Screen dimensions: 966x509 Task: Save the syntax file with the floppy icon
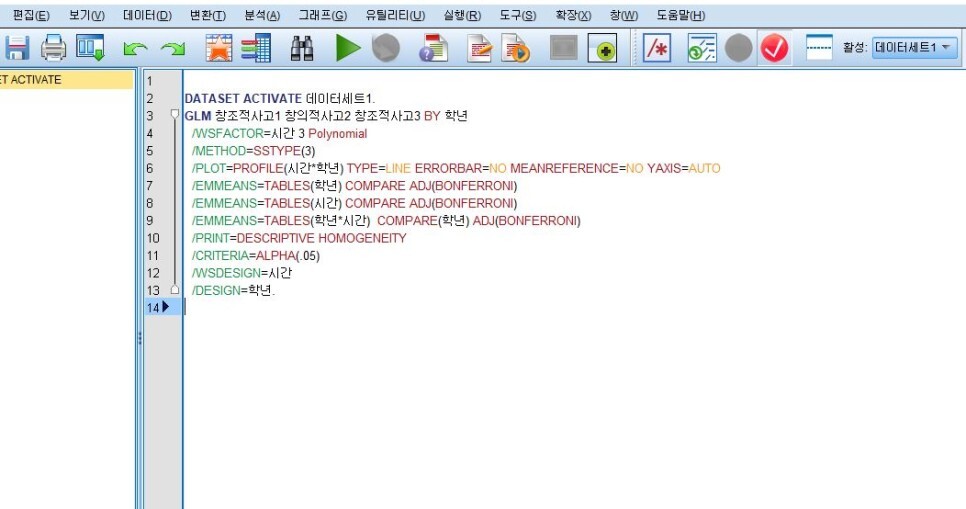[x=17, y=48]
